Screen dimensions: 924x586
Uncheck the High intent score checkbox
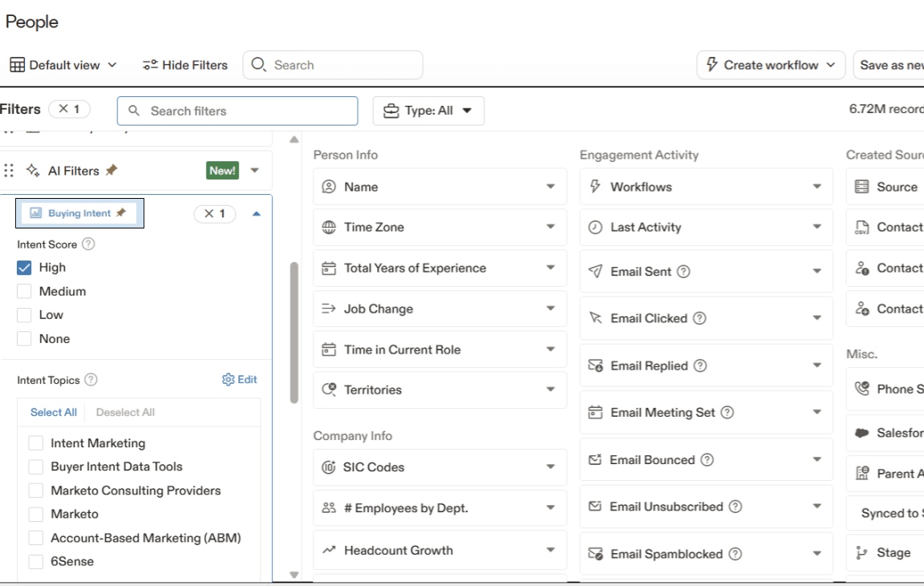[x=24, y=268]
